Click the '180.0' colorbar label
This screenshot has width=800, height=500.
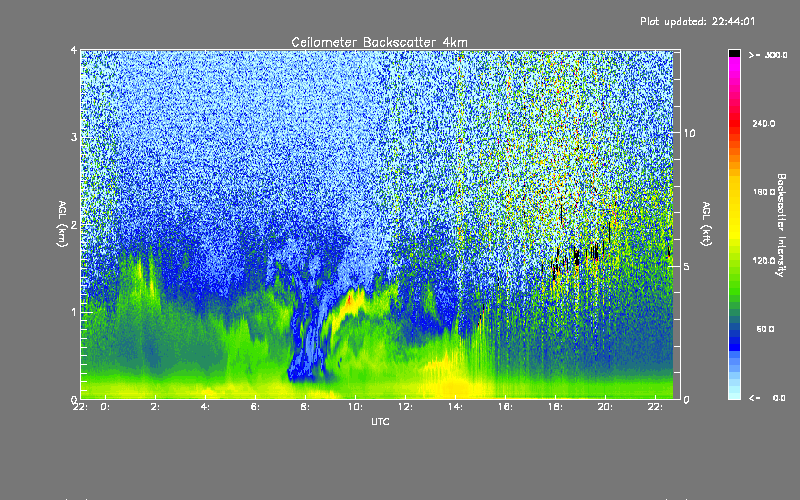(x=764, y=192)
